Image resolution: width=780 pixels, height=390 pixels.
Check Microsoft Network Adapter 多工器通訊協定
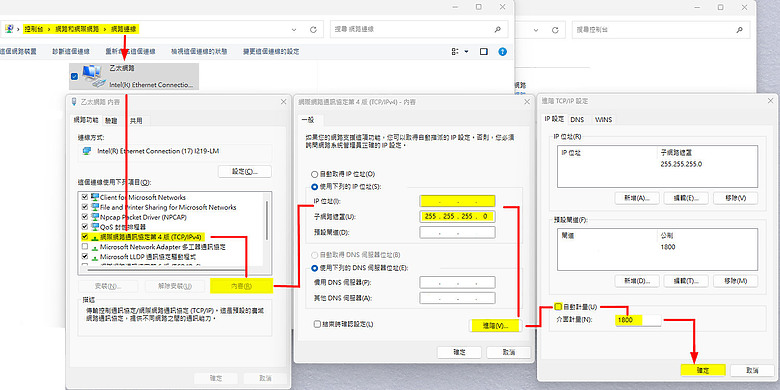point(85,247)
